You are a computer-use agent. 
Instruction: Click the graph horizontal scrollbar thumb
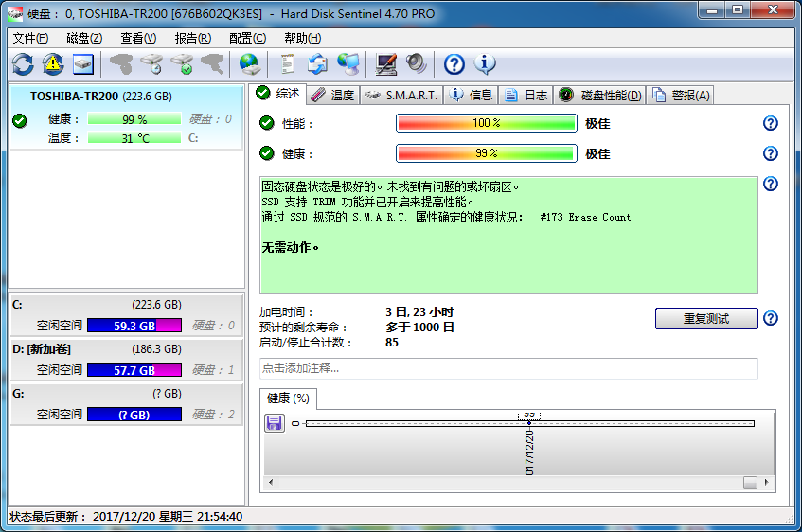[x=750, y=483]
